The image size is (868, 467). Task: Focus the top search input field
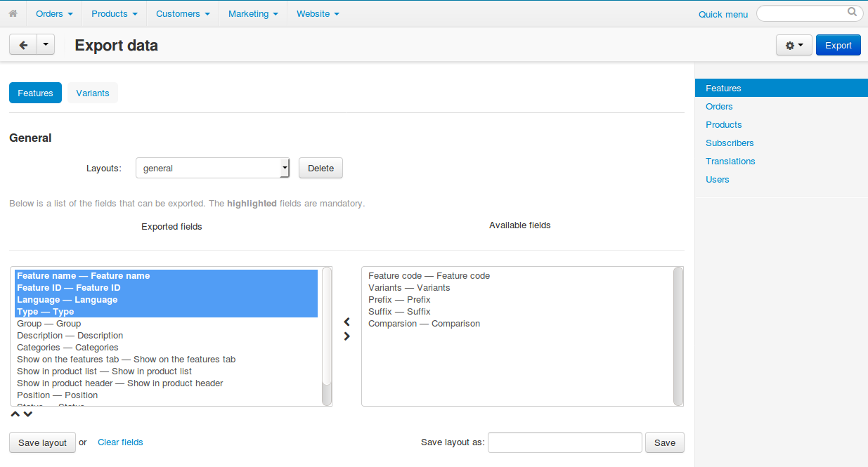tap(810, 13)
